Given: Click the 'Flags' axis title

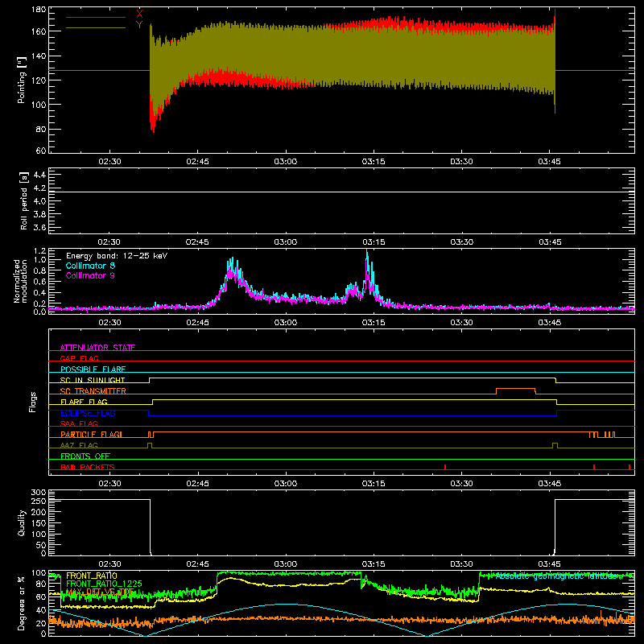Looking at the screenshot, I should pyautogui.click(x=33, y=402).
